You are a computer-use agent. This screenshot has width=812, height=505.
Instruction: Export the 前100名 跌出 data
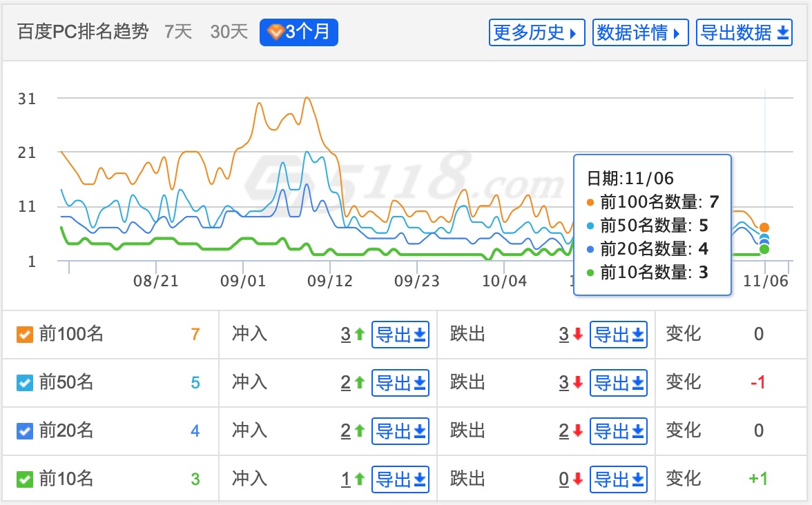coord(619,335)
